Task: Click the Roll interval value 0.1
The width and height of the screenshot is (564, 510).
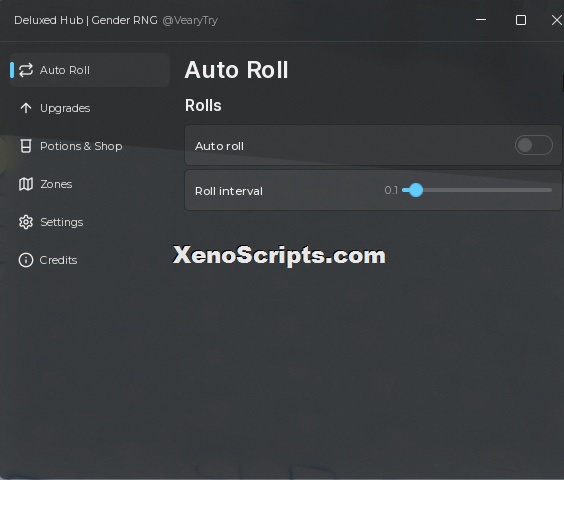Action: click(x=391, y=190)
